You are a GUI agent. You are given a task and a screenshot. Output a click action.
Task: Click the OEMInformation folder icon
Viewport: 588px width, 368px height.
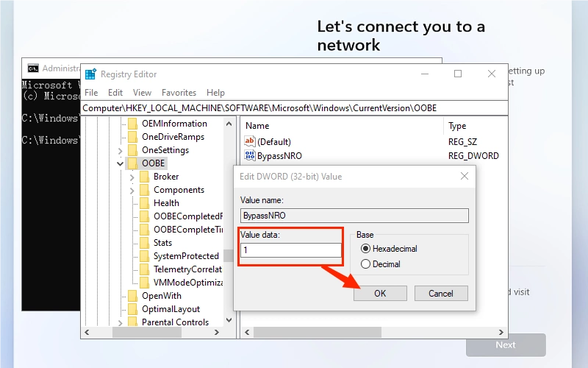point(133,124)
